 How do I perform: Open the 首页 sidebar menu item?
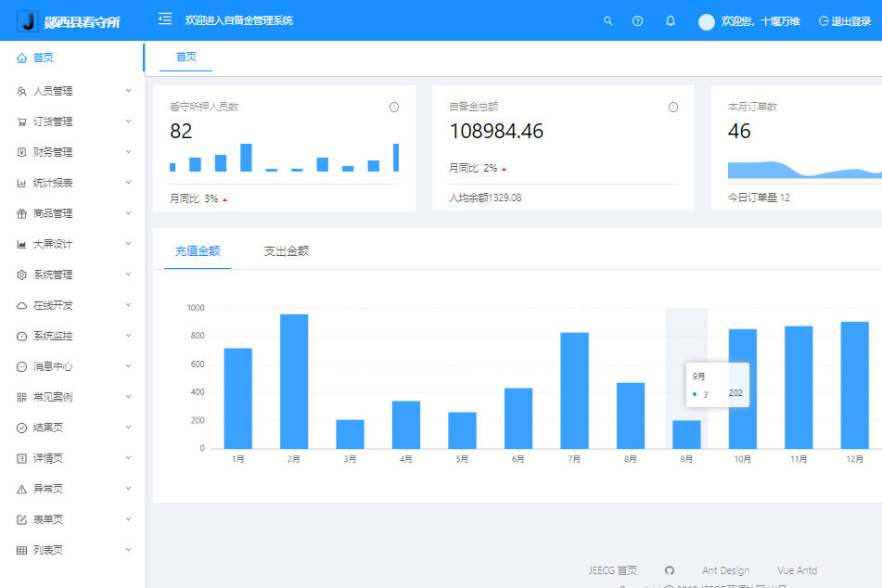coord(72,58)
